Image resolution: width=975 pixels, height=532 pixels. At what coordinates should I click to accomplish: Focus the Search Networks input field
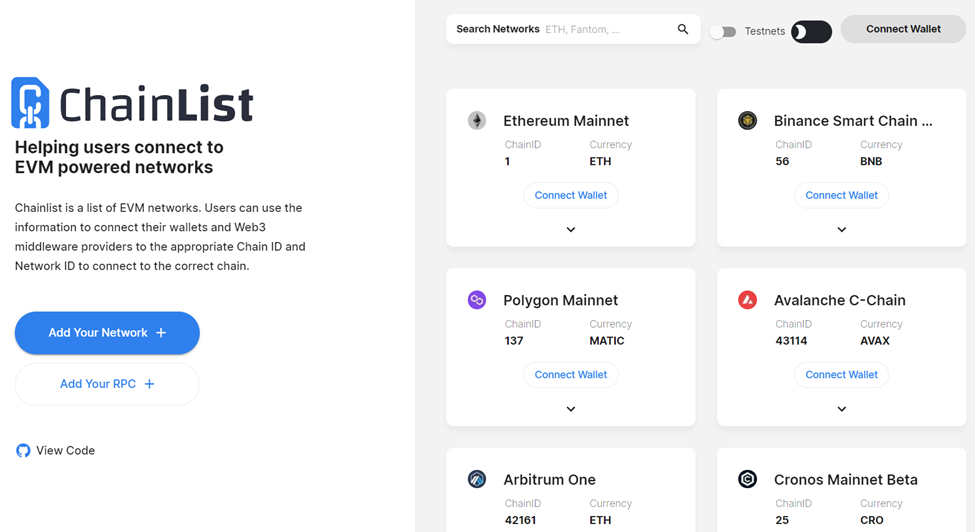pos(573,29)
